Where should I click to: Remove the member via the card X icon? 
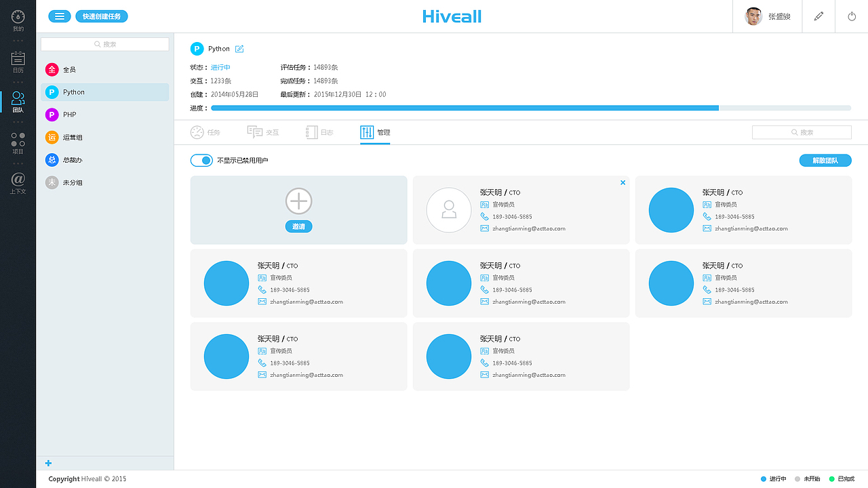pyautogui.click(x=623, y=182)
